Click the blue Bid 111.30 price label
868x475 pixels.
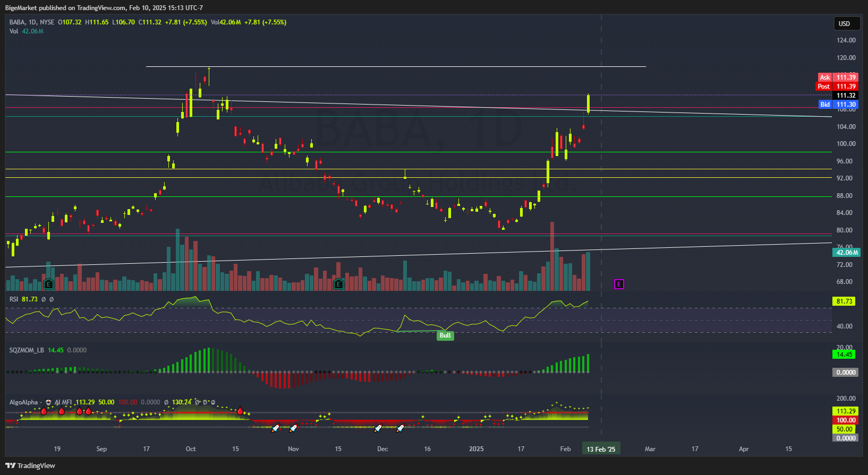[x=838, y=105]
